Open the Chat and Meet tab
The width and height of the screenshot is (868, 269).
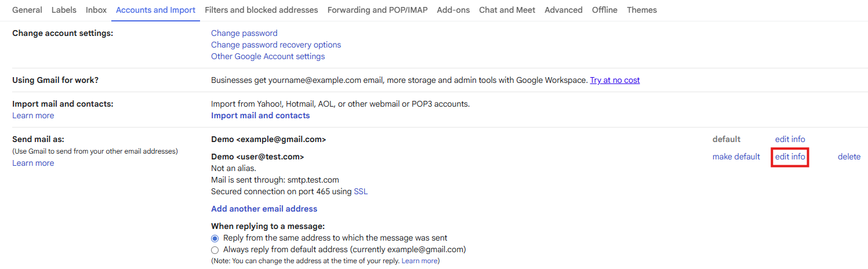[507, 10]
